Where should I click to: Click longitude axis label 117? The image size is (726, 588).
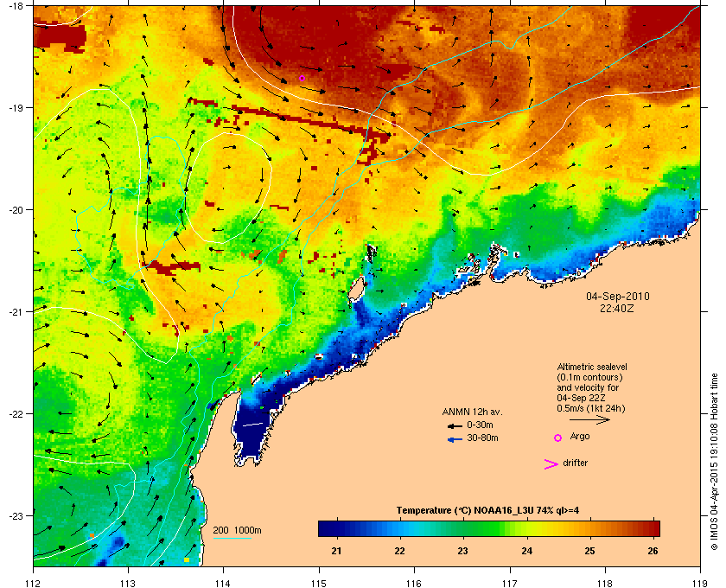[510, 583]
